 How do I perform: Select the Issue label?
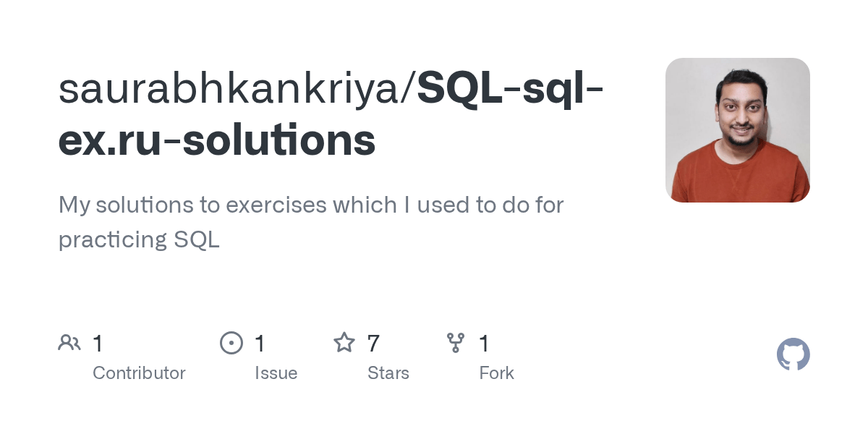[276, 373]
